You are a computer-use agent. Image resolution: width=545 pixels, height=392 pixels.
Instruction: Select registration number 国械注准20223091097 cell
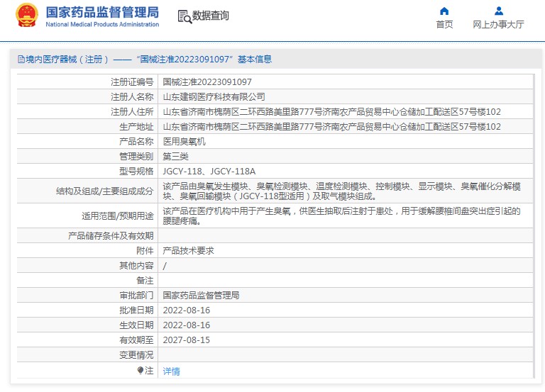tap(207, 82)
